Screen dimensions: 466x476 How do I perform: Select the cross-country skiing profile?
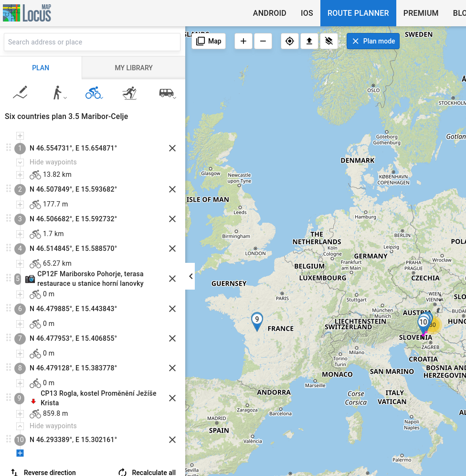(x=129, y=93)
